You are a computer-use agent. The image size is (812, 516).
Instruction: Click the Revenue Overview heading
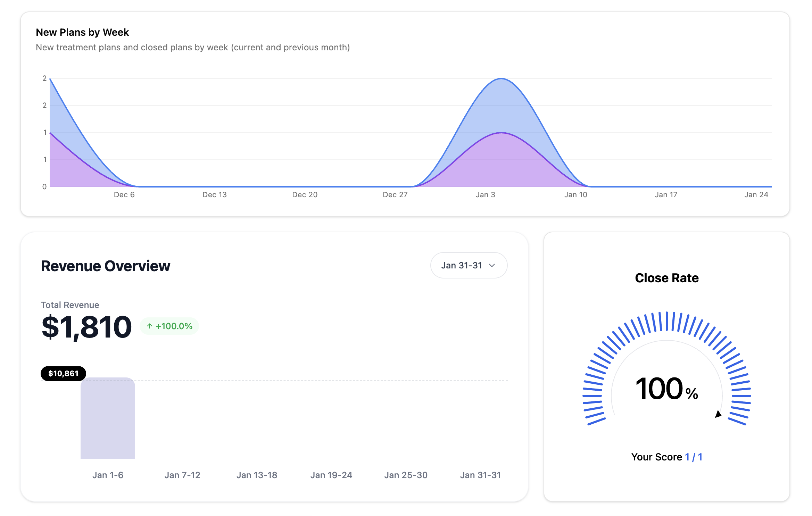[105, 266]
